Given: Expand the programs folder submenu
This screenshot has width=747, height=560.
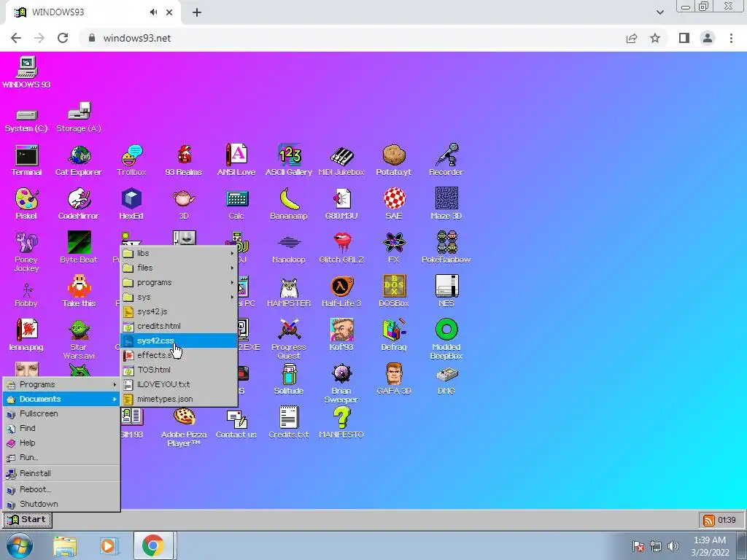Looking at the screenshot, I should pyautogui.click(x=179, y=282).
